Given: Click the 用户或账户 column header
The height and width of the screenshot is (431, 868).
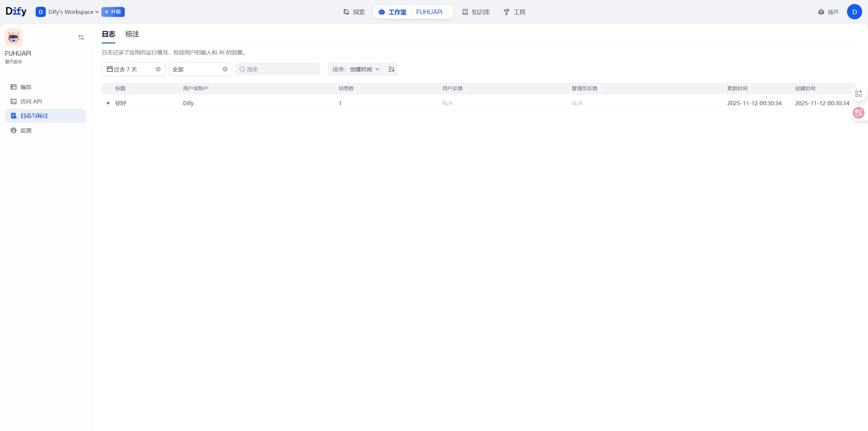Looking at the screenshot, I should pyautogui.click(x=196, y=88).
